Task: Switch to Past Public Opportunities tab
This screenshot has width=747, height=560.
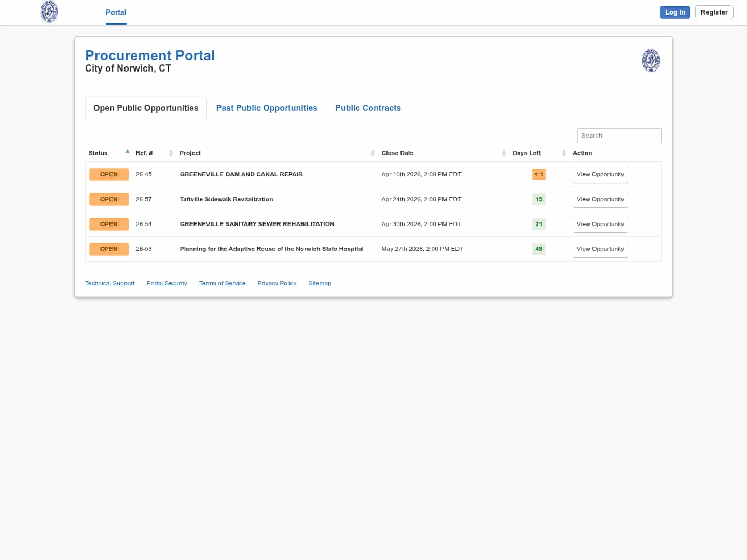Action: coord(267,108)
